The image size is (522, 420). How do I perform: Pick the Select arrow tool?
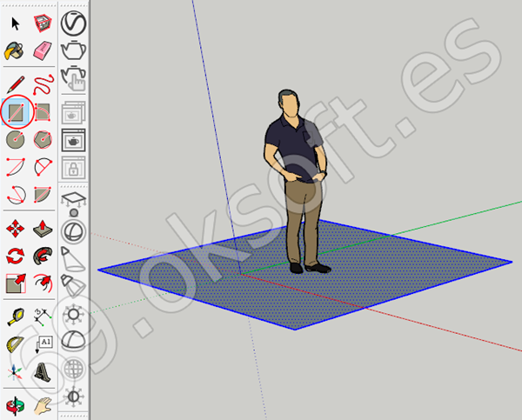[x=16, y=23]
